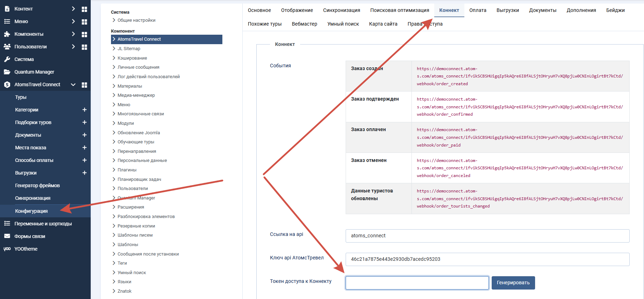Click the Ключ api АтомсТревел field
644x299 pixels.
[487, 259]
